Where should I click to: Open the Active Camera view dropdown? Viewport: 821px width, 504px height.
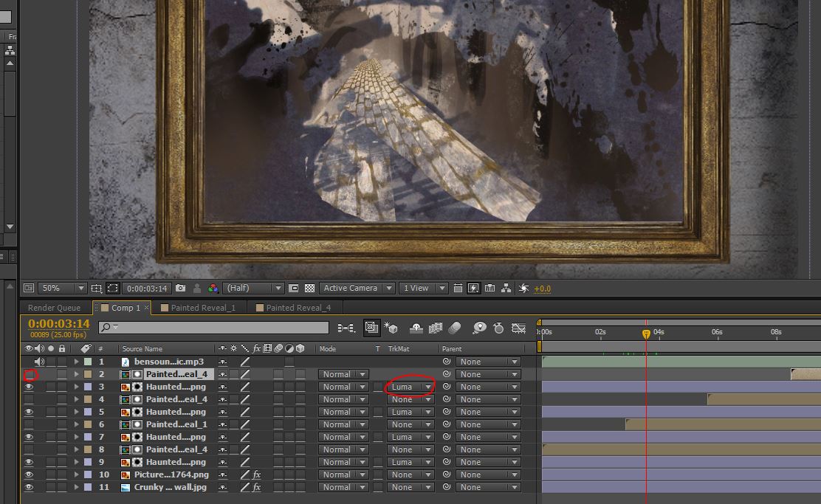(357, 289)
